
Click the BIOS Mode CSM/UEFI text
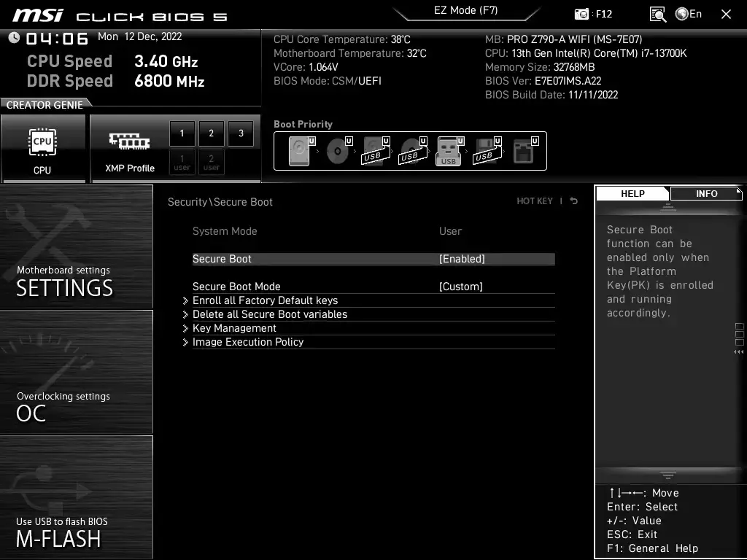[x=328, y=81]
